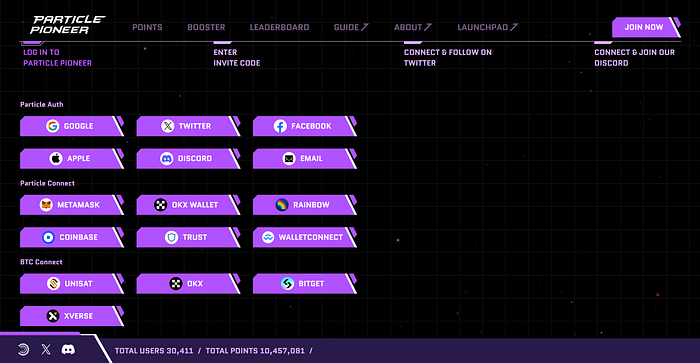Sign in with the Twitter button
The width and height of the screenshot is (700, 363).
click(188, 126)
